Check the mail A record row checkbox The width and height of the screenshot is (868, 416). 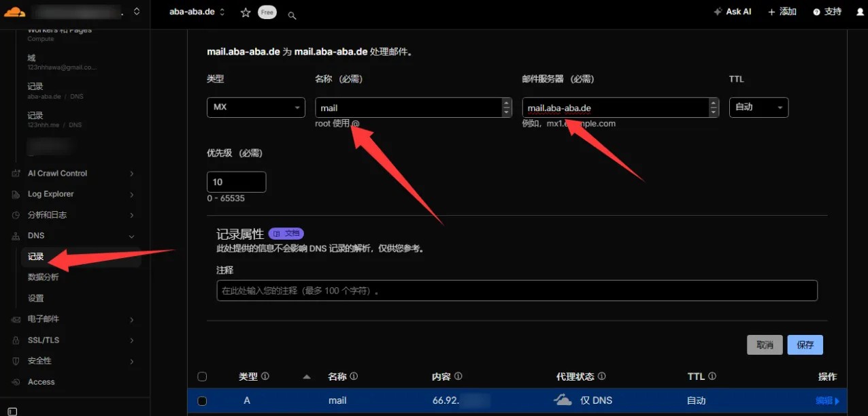click(202, 400)
